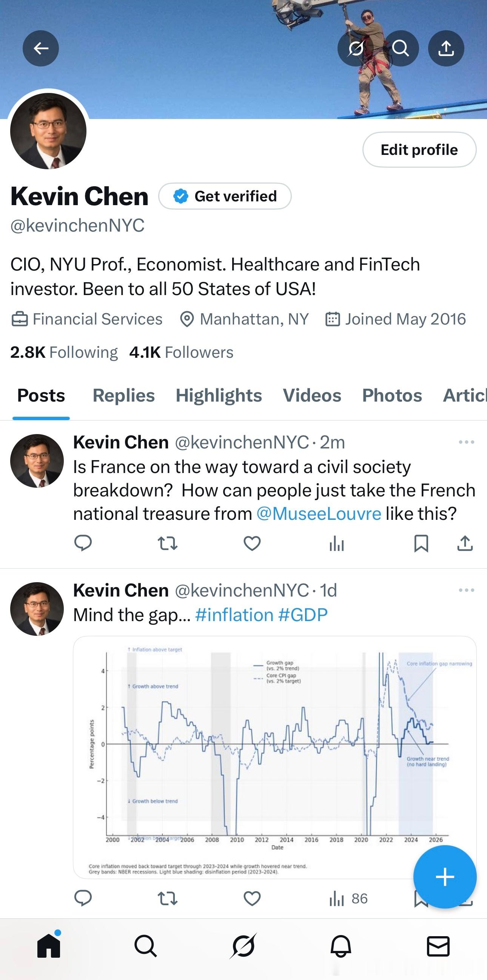Open the @MuseeLouvre mention link
Viewport: 487px width, 980px height.
click(319, 513)
